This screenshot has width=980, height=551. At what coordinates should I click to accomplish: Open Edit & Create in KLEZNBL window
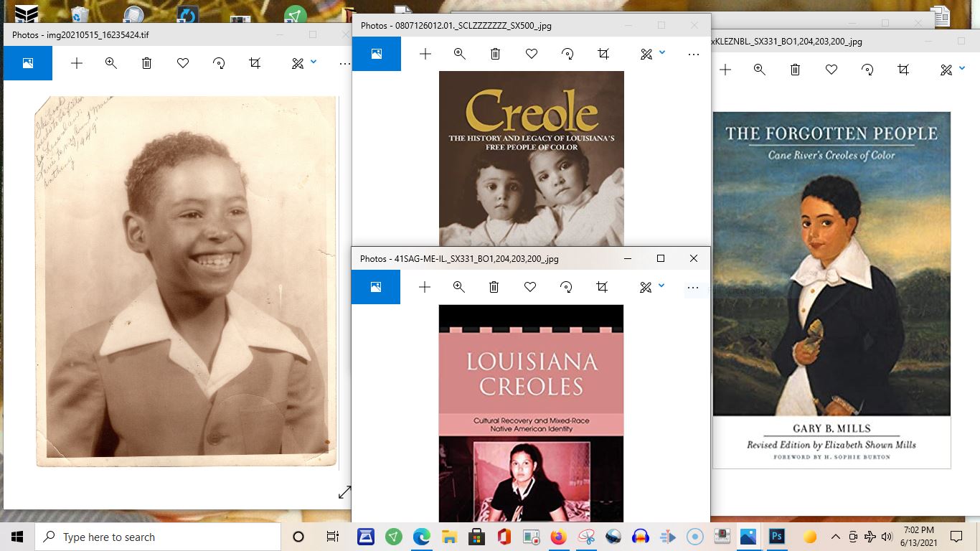946,70
